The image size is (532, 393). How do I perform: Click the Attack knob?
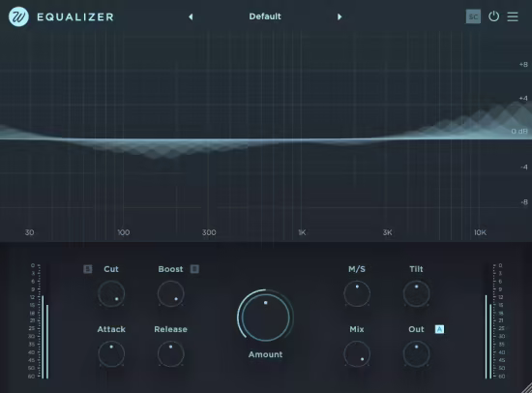click(x=111, y=354)
